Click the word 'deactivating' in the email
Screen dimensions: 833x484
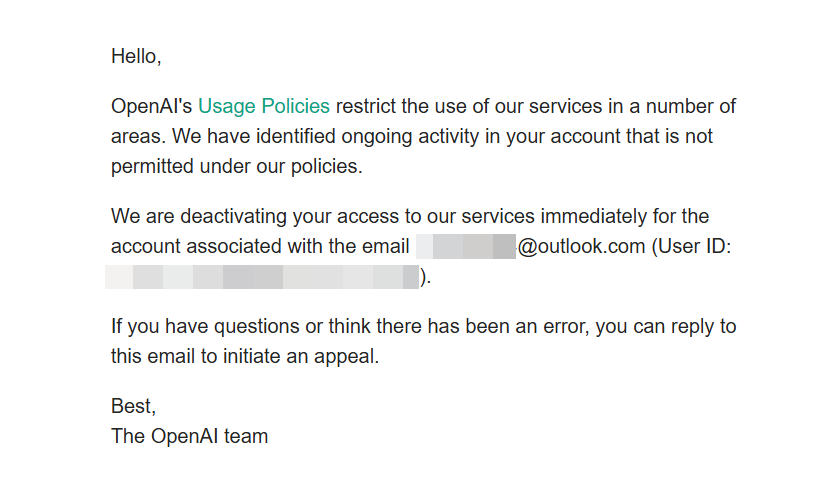click(233, 216)
